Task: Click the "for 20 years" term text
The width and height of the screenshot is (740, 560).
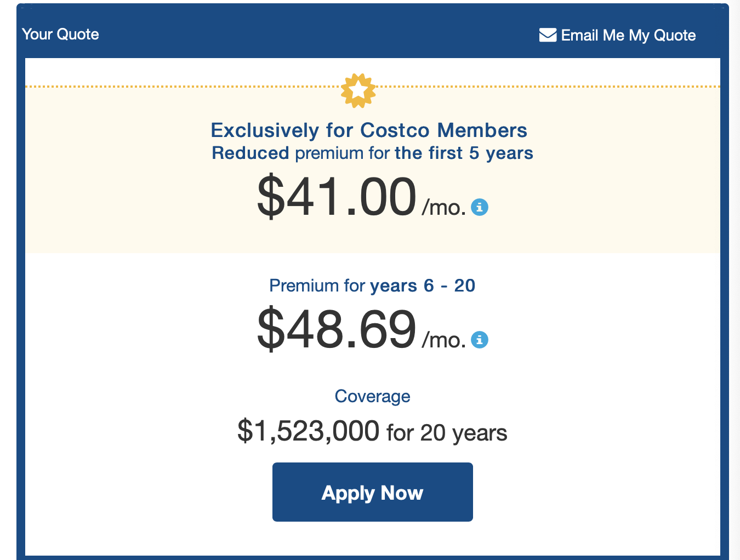Action: point(447,433)
